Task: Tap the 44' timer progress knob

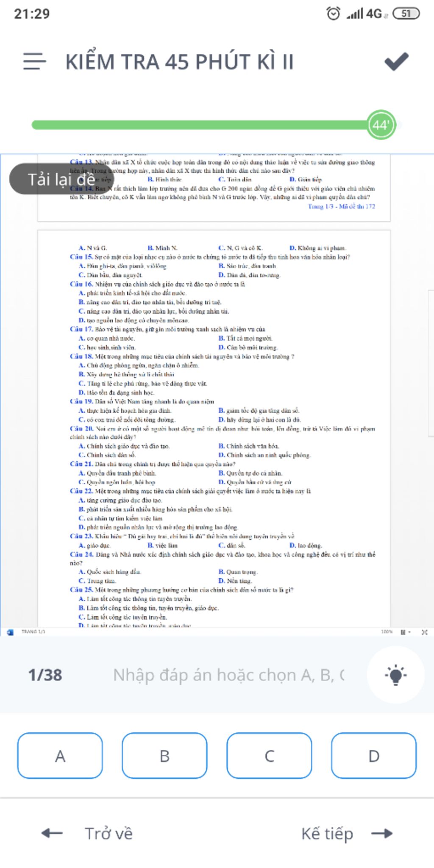Action: tap(381, 125)
